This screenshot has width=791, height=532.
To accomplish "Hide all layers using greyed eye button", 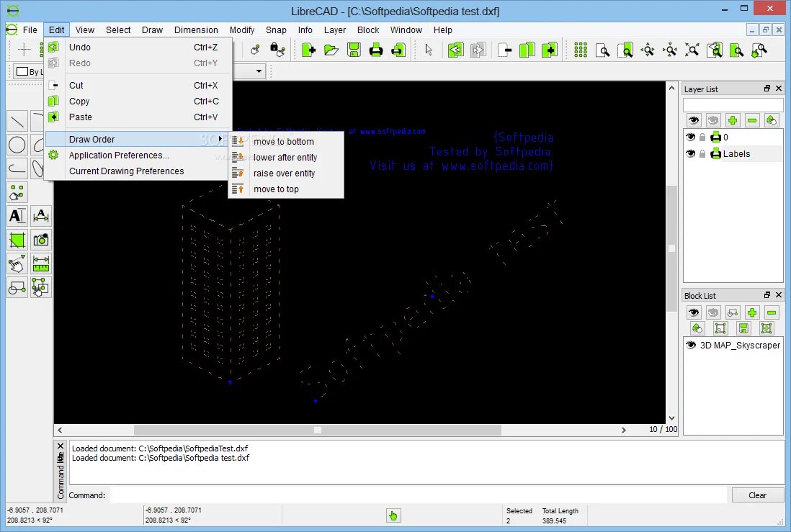I will tap(712, 120).
